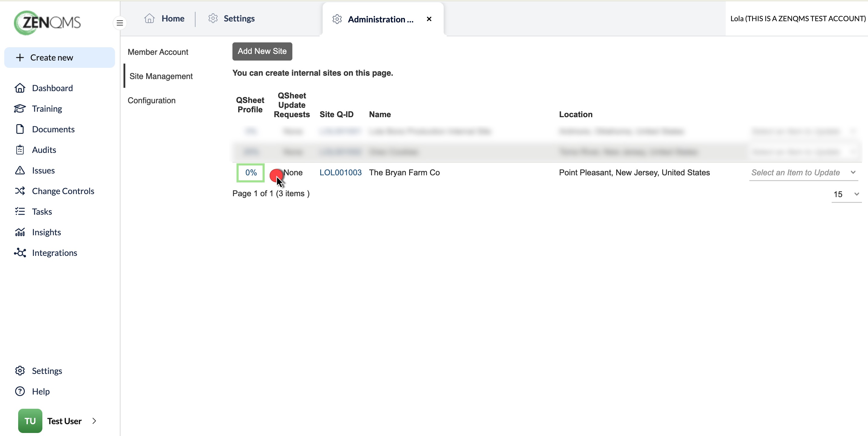Image resolution: width=868 pixels, height=436 pixels.
Task: Click the Issues warning triangle icon
Action: tap(20, 170)
